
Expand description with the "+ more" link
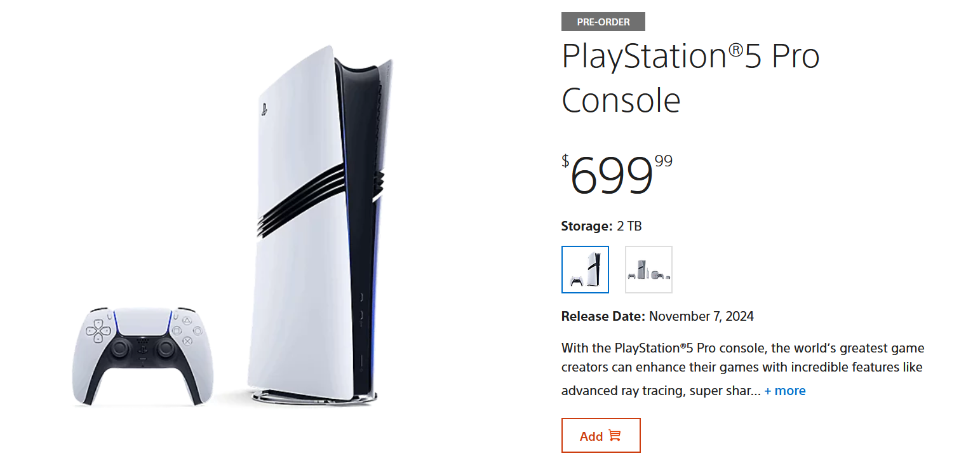[x=785, y=391]
